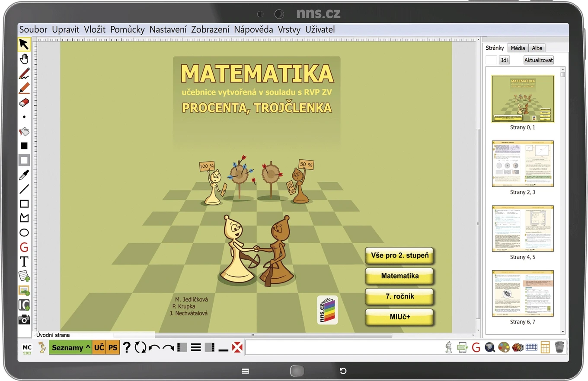
Task: Open the color palette icon
Action: [504, 347]
